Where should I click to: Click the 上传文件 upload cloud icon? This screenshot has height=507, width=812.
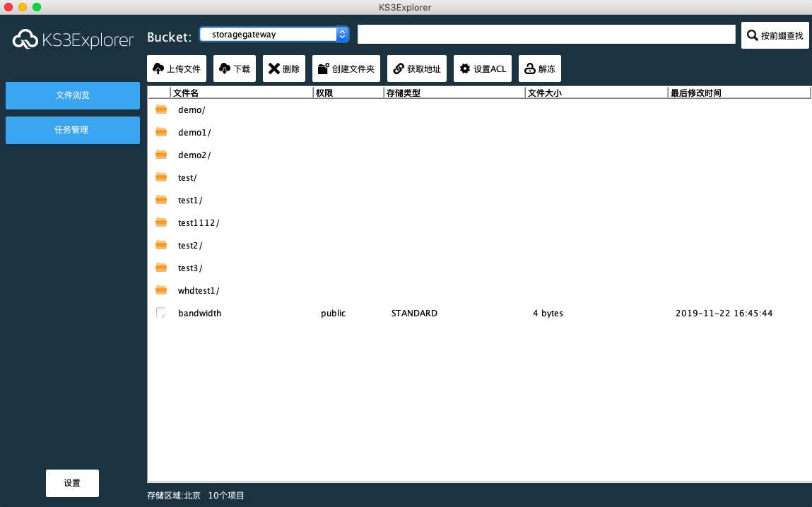pyautogui.click(x=158, y=68)
